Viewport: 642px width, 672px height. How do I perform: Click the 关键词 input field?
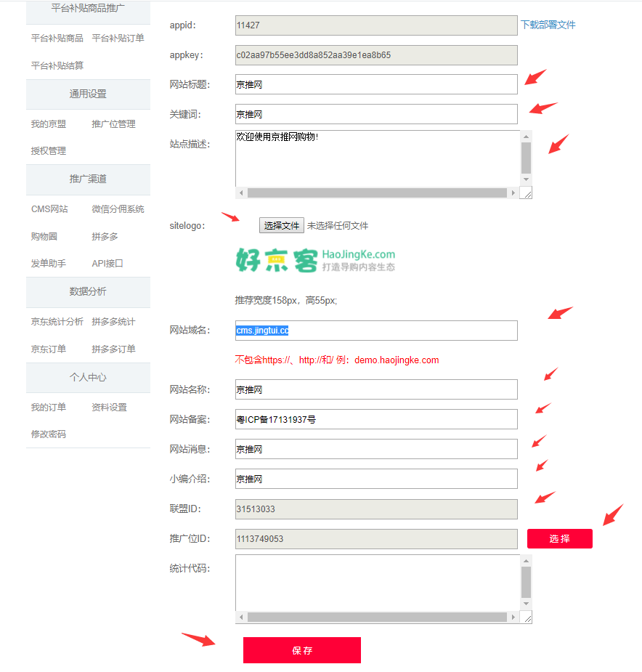[376, 114]
